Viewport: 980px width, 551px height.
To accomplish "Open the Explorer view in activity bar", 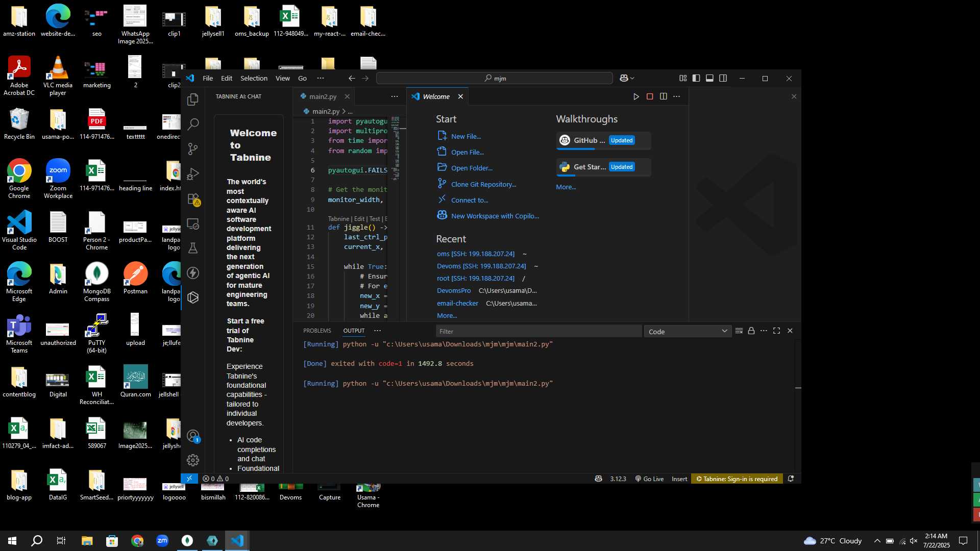I will coord(193,99).
